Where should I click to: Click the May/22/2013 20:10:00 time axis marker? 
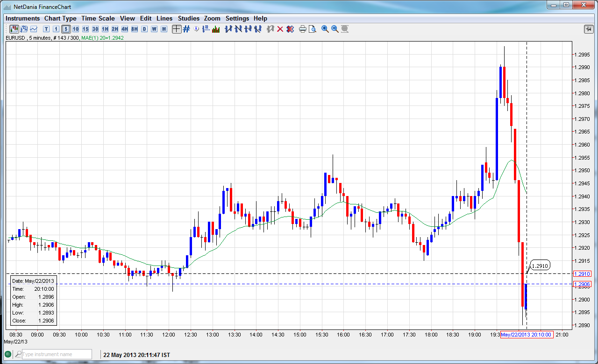click(x=527, y=335)
